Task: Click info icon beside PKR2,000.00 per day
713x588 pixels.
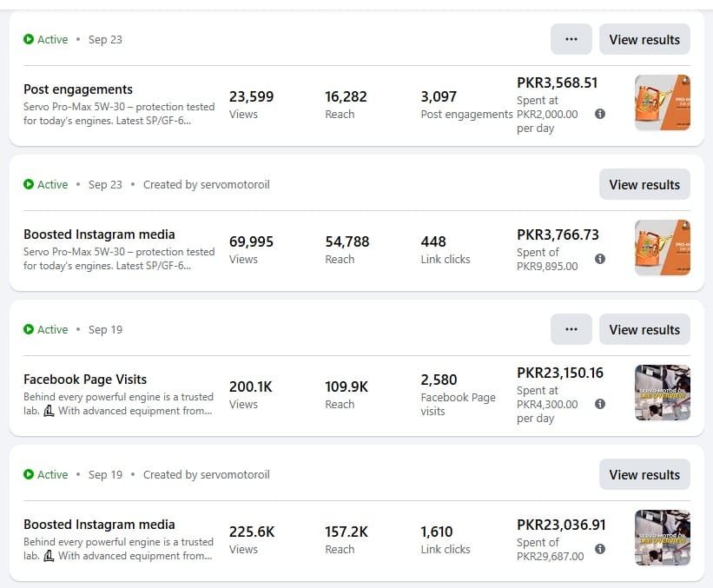Action: point(599,114)
